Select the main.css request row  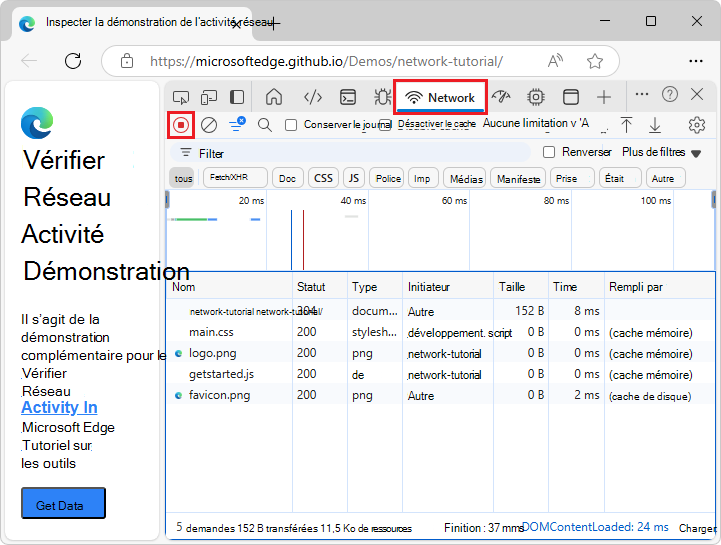click(x=441, y=332)
